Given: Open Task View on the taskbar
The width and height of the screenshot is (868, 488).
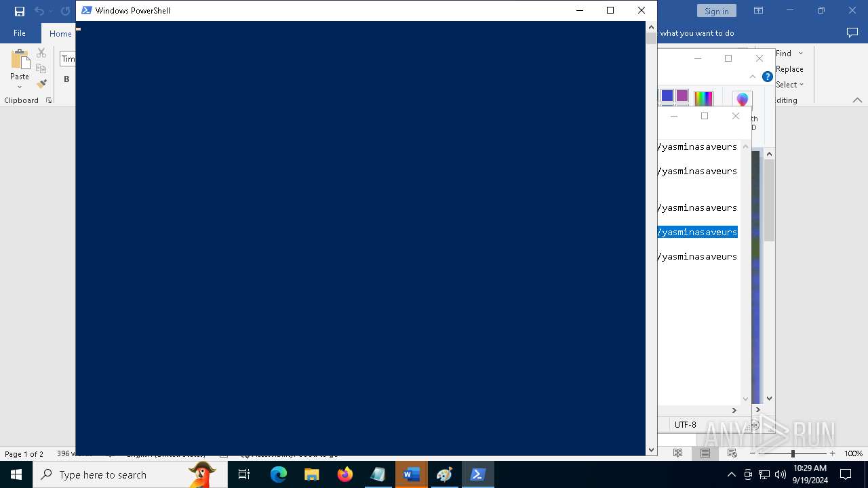Looking at the screenshot, I should [x=244, y=474].
